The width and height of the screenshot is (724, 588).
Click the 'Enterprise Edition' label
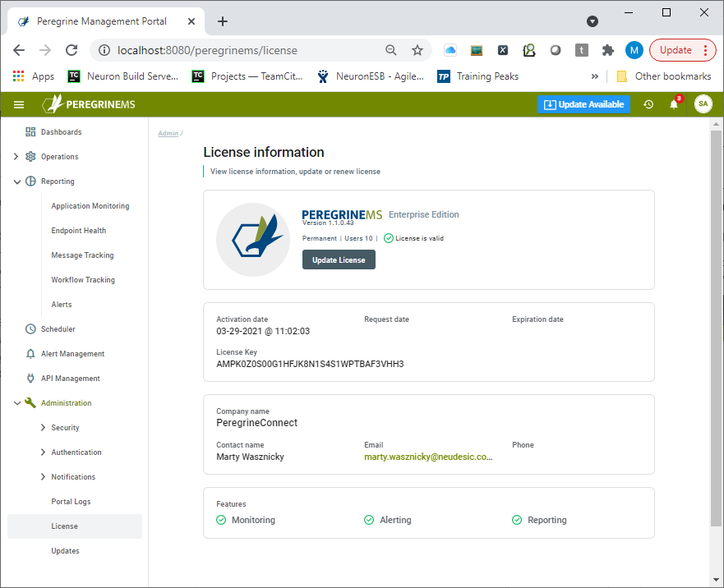click(x=424, y=214)
